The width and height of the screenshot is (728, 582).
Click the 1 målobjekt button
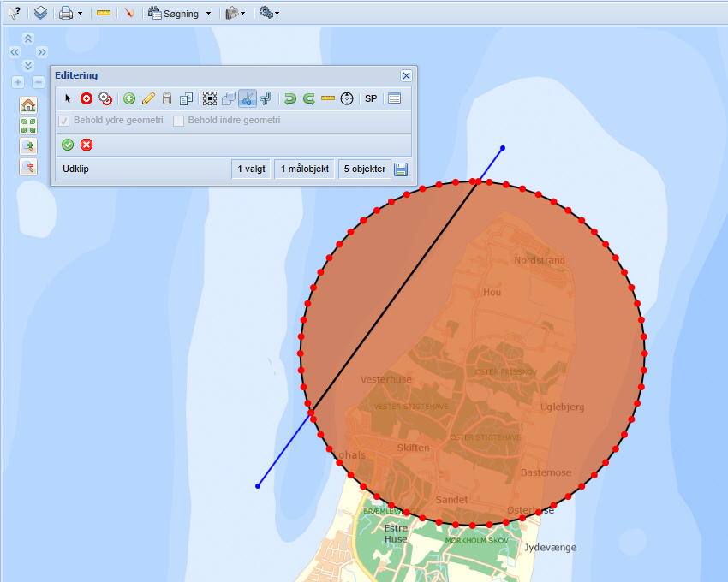[x=305, y=169]
